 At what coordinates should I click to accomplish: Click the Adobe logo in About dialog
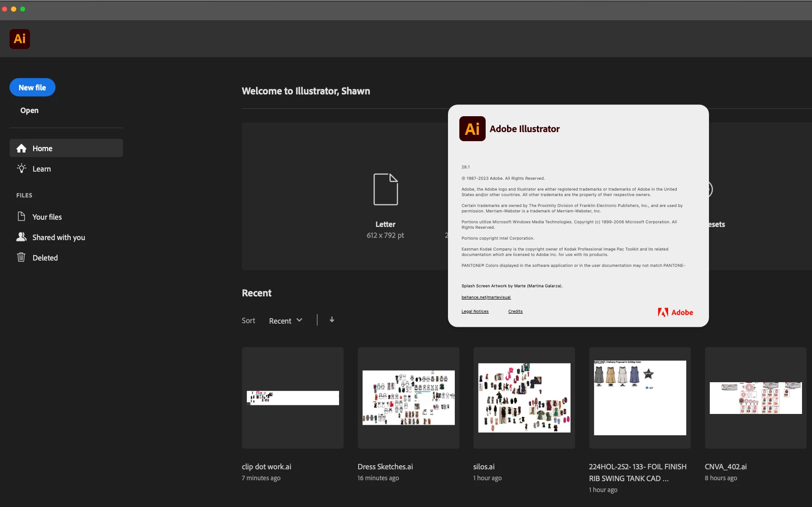click(x=675, y=312)
